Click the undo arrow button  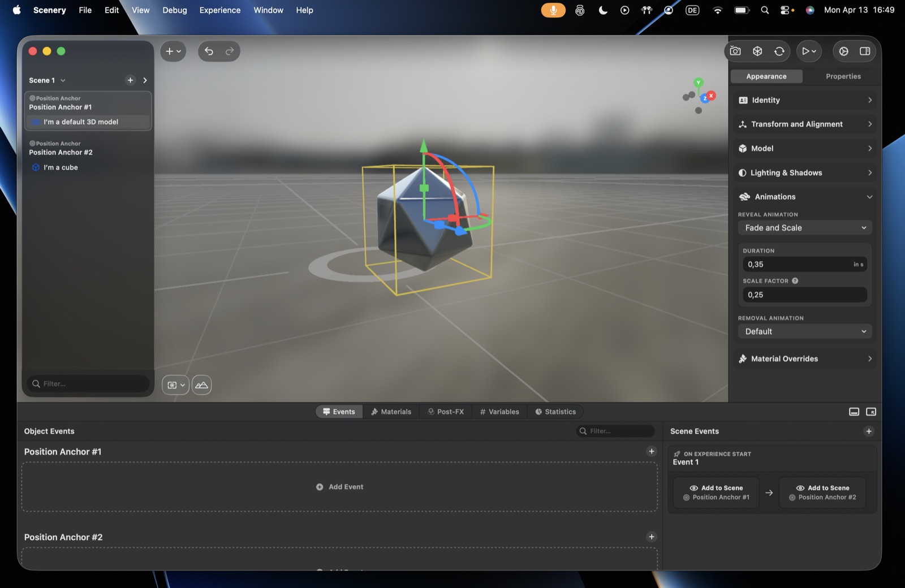[x=209, y=51]
